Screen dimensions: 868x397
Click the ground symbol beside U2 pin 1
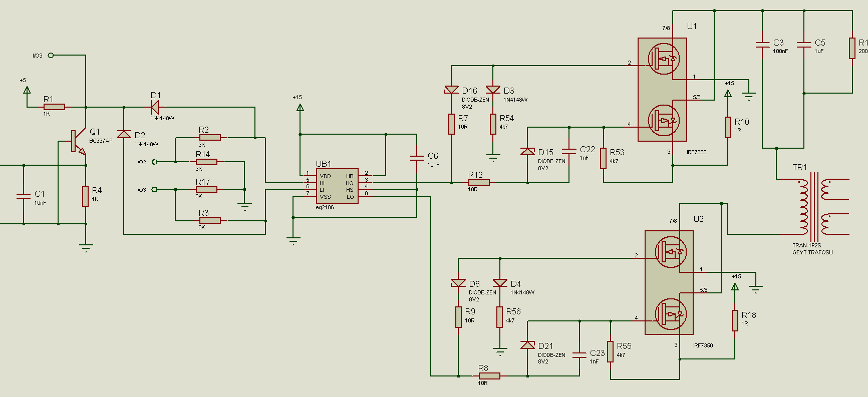pos(756,289)
